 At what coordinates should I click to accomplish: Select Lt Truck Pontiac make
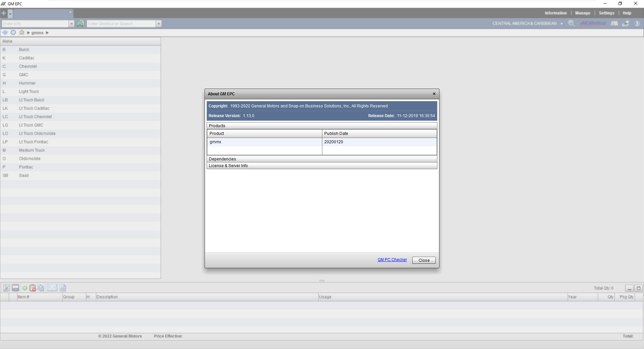tap(80, 142)
